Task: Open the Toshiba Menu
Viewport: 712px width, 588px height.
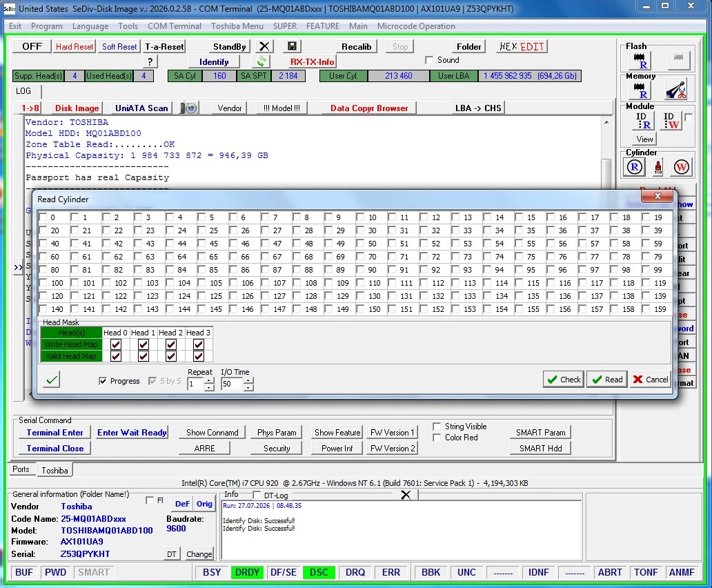Action: [237, 26]
